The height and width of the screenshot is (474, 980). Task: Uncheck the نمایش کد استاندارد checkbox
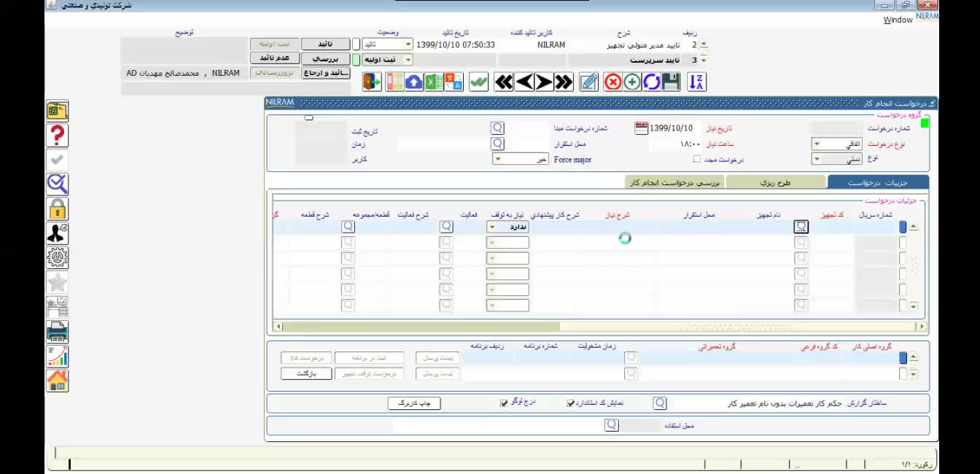[570, 403]
